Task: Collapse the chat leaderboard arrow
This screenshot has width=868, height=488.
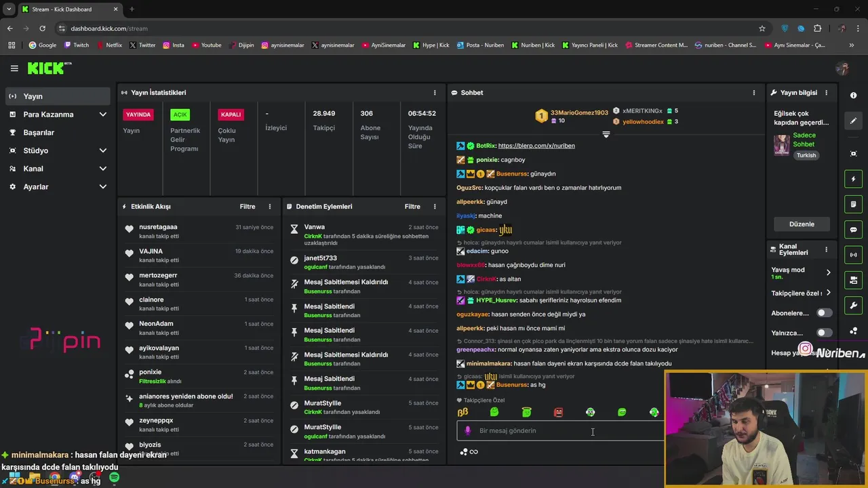Action: click(x=606, y=134)
